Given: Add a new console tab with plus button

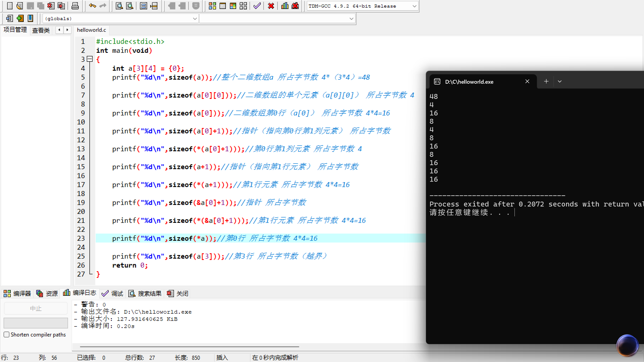Looking at the screenshot, I should [546, 82].
